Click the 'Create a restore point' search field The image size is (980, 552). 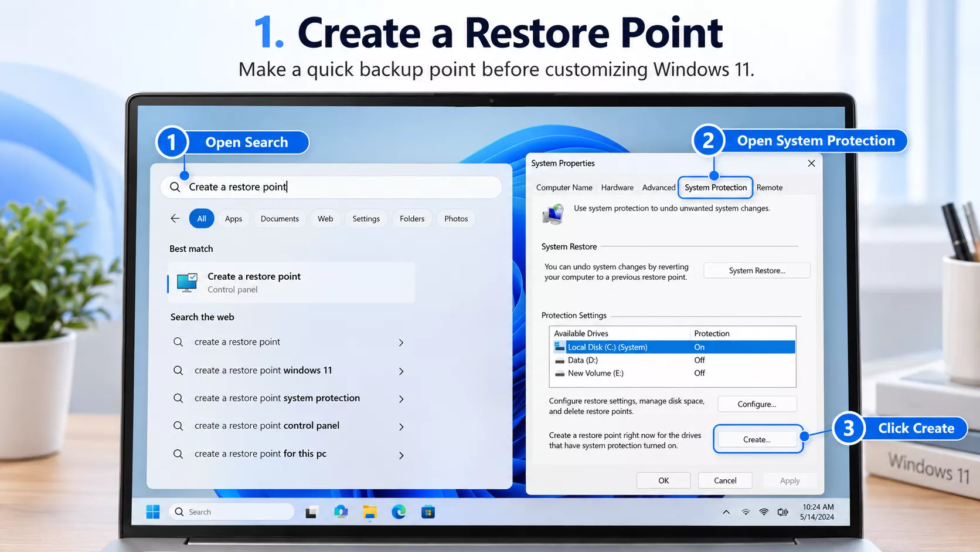point(331,187)
